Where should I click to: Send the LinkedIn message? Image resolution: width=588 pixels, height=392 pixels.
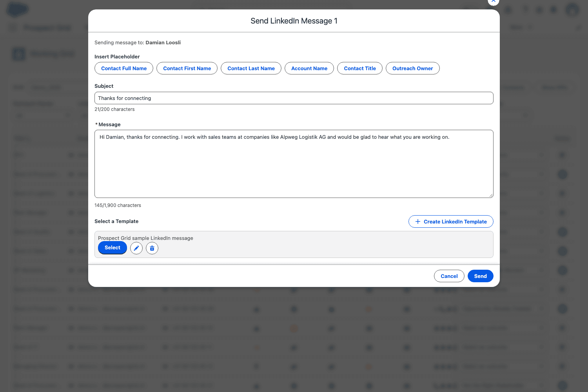[x=481, y=276]
